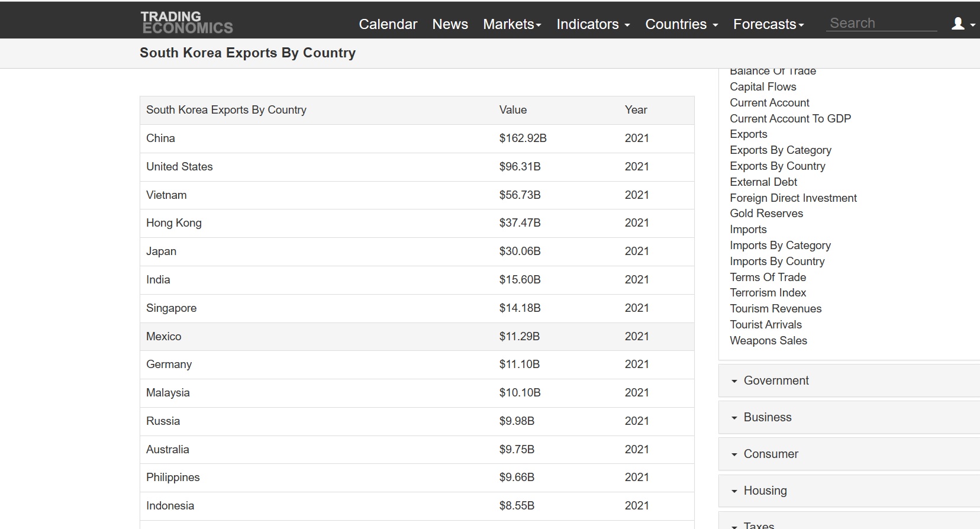Click the $96.31B value cell

click(520, 167)
